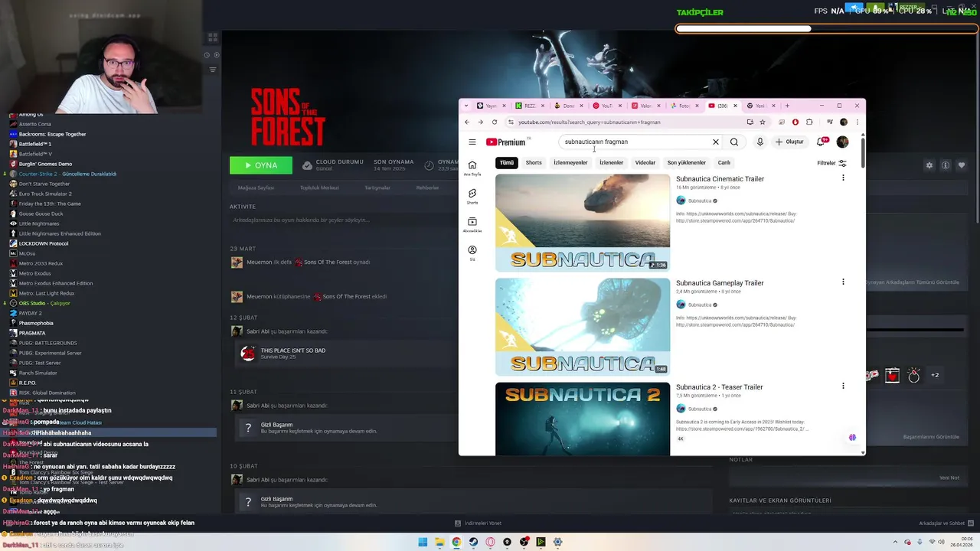
Task: Open Rehberler link in Steam
Action: [x=427, y=187]
